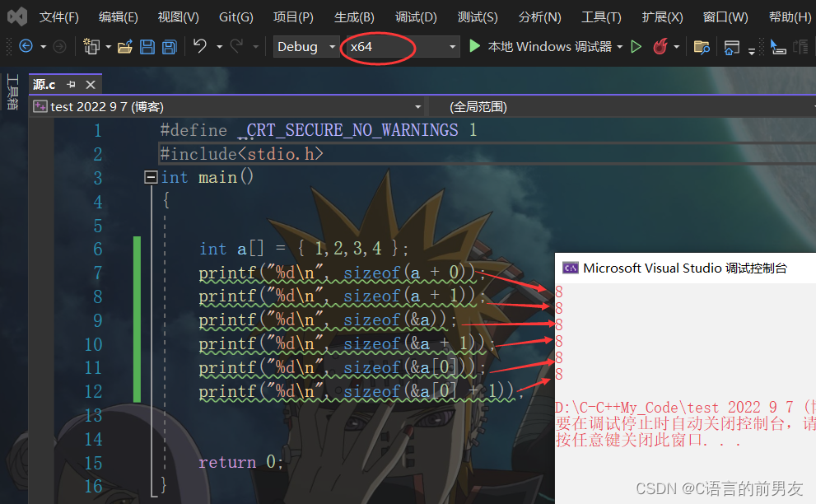Click the save all icon

point(169,47)
